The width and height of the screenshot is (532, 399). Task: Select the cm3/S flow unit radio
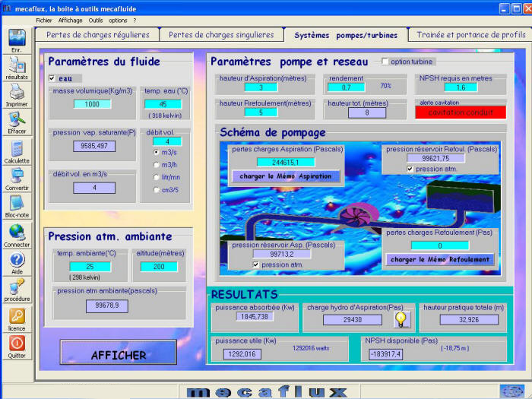pyautogui.click(x=156, y=190)
